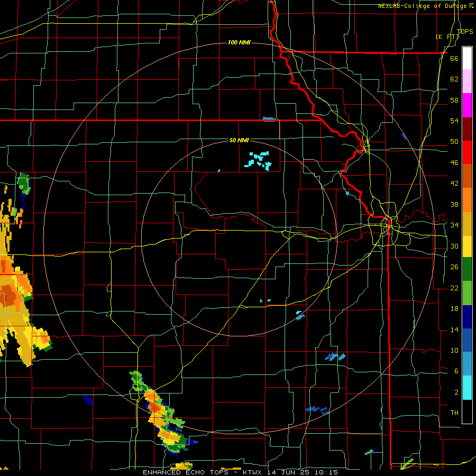Click the legend value 2

[456, 392]
